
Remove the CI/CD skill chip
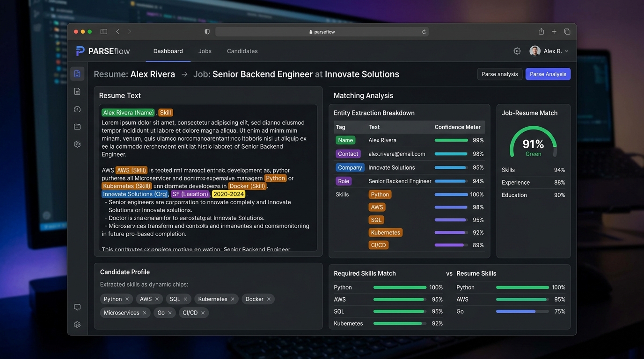pyautogui.click(x=203, y=313)
